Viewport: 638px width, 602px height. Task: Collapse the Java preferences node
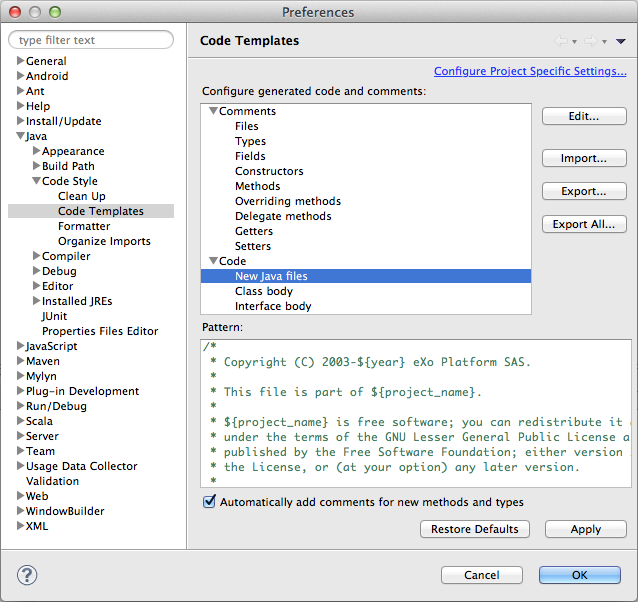click(x=20, y=136)
